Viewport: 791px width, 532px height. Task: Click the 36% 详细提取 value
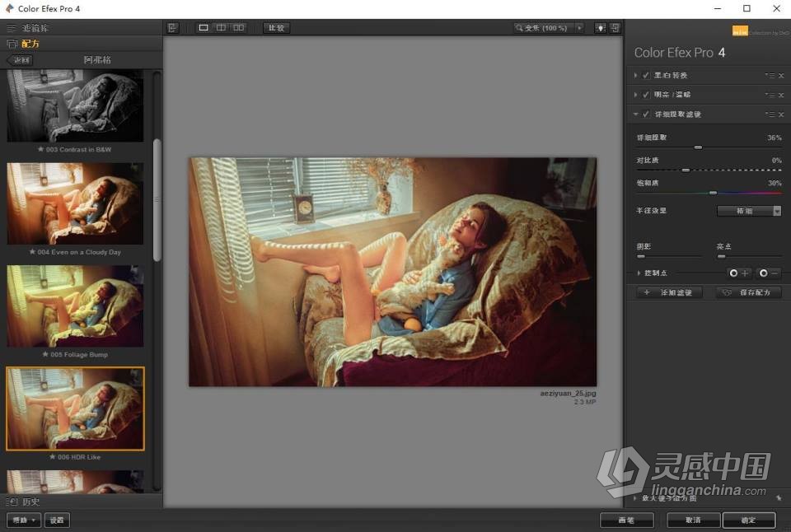pos(775,138)
